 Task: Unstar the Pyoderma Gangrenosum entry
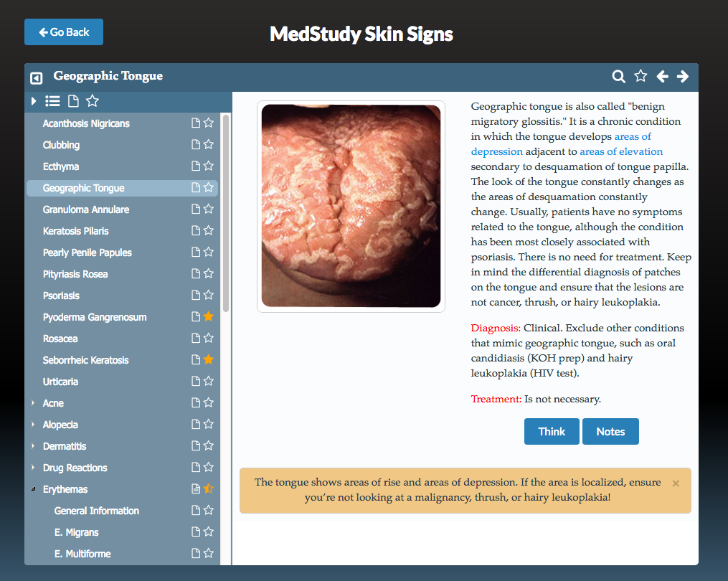coord(208,316)
